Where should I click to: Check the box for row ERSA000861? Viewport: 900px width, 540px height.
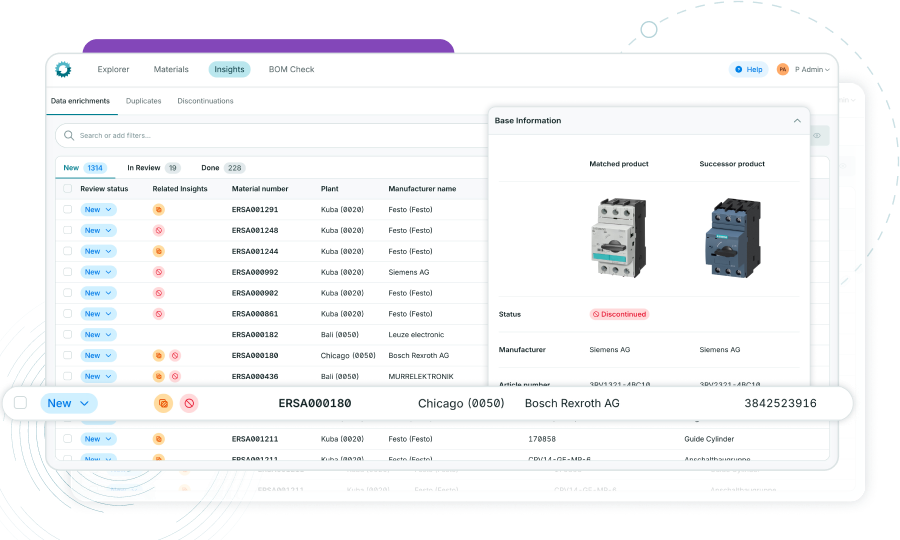[68, 314]
